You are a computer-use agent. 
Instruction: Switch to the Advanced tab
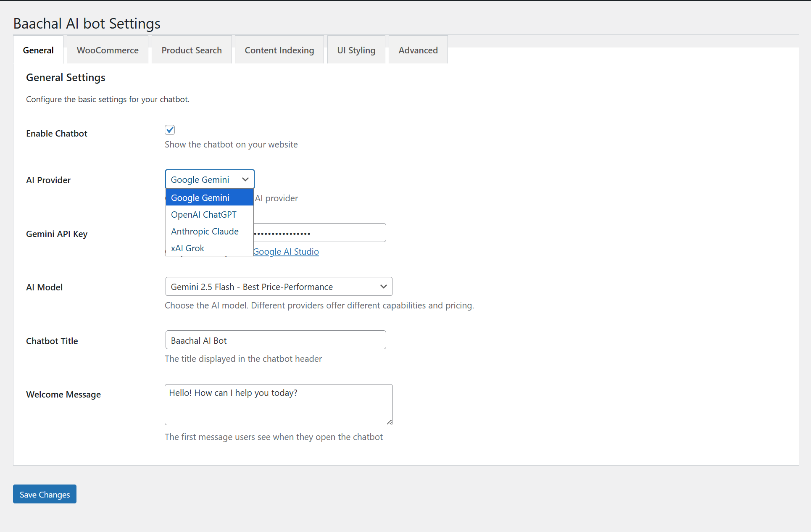418,50
